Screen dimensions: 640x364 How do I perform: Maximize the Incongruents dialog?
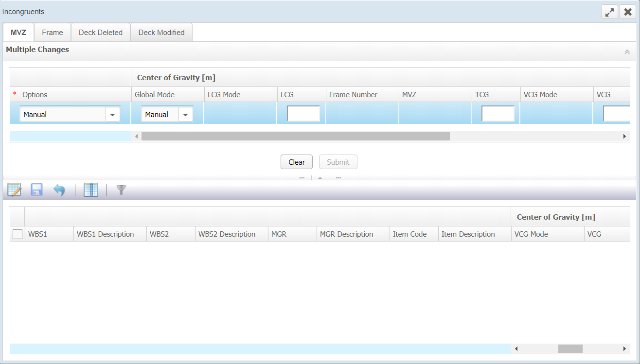tap(609, 12)
